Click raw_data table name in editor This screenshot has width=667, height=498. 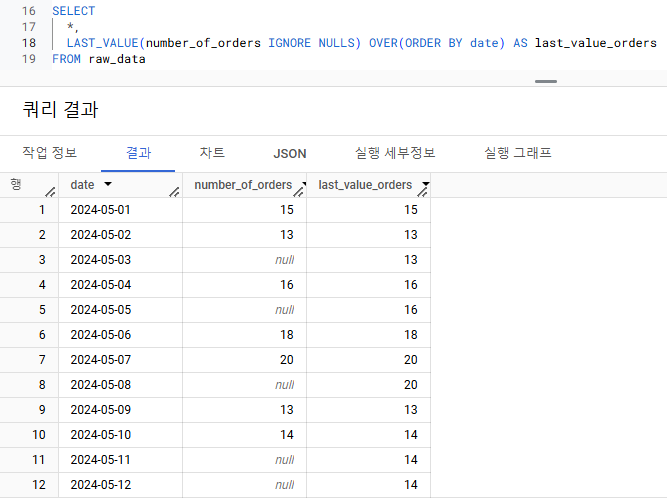(117, 59)
